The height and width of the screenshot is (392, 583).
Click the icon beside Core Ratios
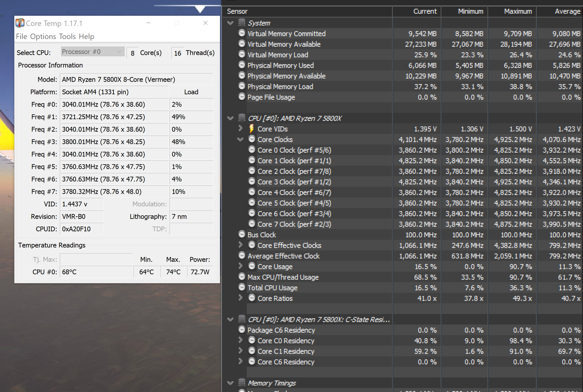[252, 298]
